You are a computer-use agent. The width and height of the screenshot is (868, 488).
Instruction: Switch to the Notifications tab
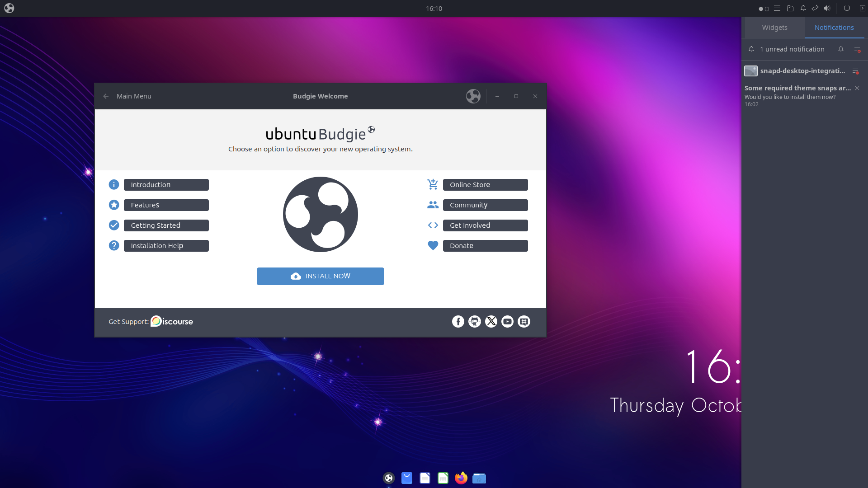pos(834,28)
